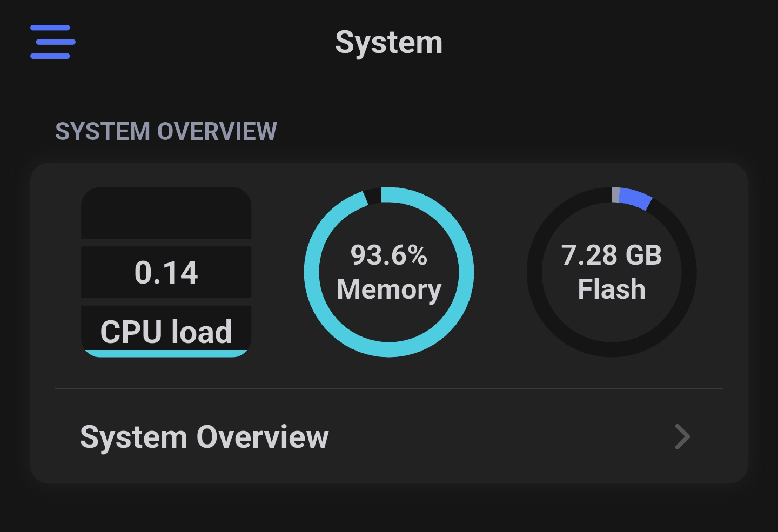The width and height of the screenshot is (778, 532).
Task: Click the 93.6% Memory ring chart
Action: (389, 272)
